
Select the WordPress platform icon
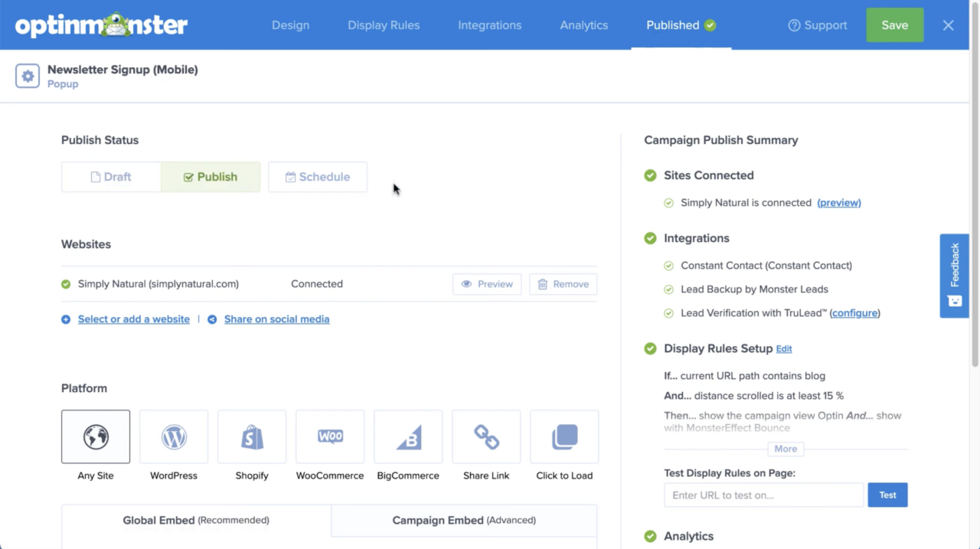pyautogui.click(x=174, y=437)
